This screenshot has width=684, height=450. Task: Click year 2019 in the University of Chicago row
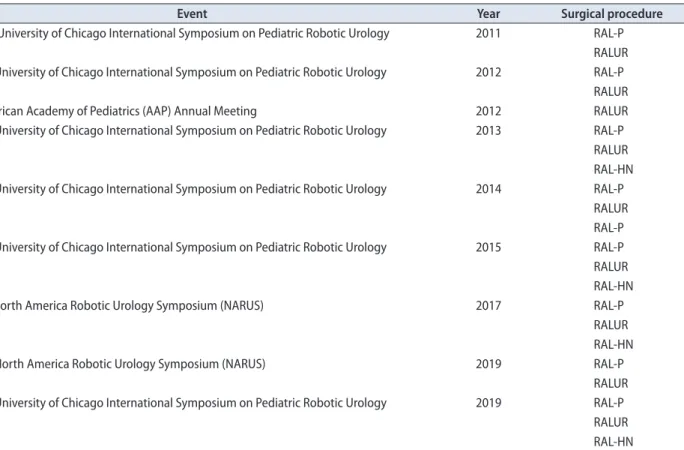488,403
